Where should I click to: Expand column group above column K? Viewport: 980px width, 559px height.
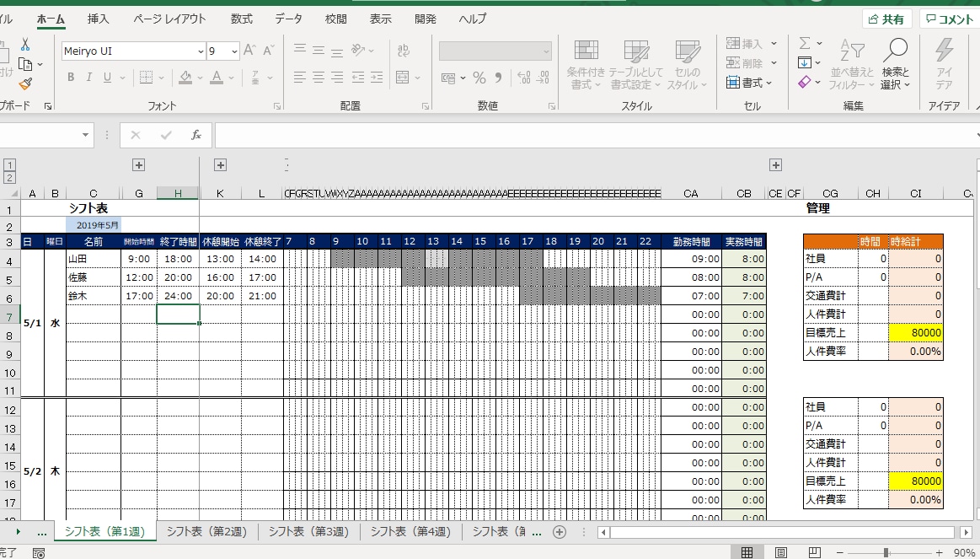pos(220,165)
